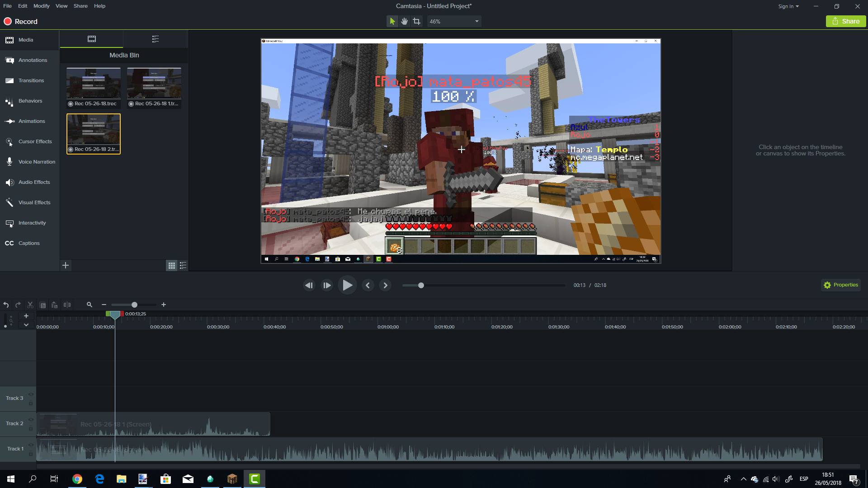This screenshot has height=488, width=868.
Task: Select the Media Bin filmstrip tab icon
Action: (x=92, y=39)
